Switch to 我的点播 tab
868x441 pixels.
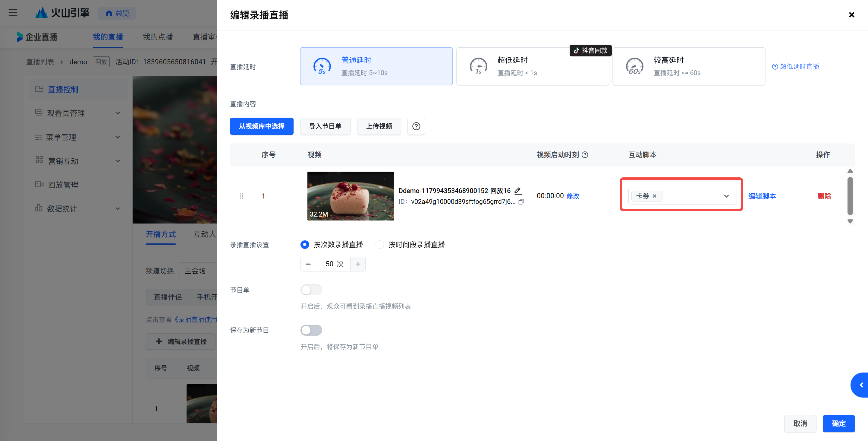(x=158, y=37)
